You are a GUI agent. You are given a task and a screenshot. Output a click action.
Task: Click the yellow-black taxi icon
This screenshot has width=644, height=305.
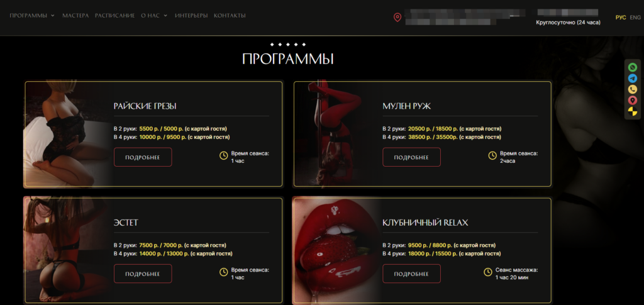pos(633,111)
